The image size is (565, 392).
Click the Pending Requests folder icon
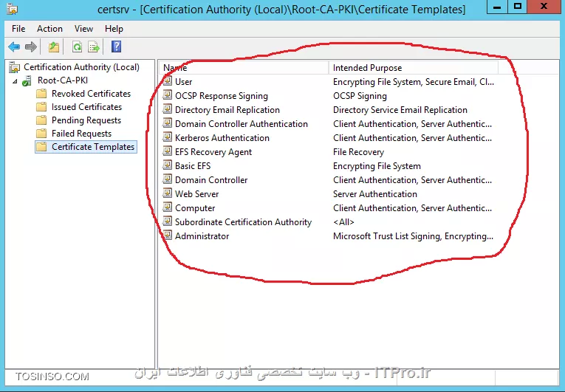(x=41, y=120)
